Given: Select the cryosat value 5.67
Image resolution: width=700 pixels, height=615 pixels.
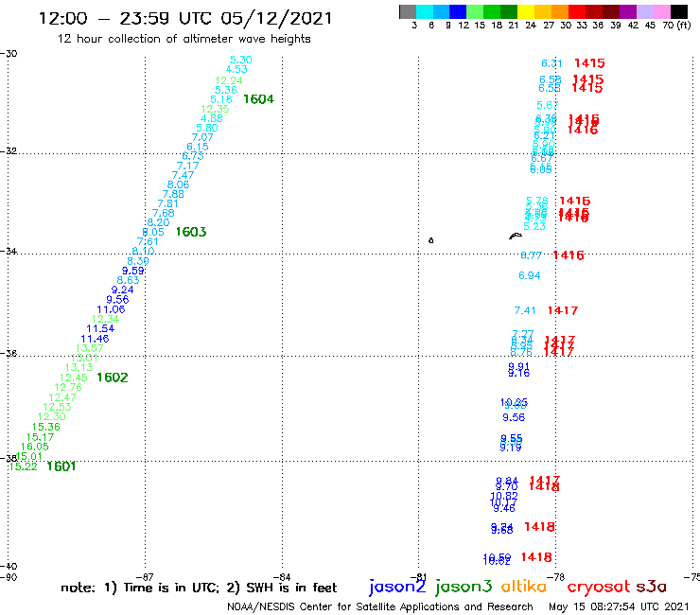Looking at the screenshot, I should [x=548, y=105].
